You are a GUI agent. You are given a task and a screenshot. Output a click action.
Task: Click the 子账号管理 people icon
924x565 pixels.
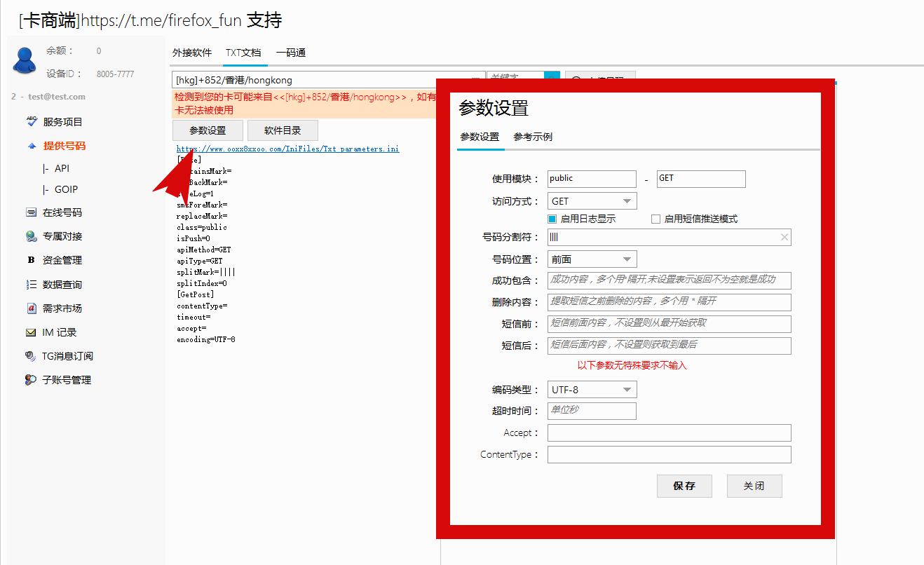(x=31, y=380)
